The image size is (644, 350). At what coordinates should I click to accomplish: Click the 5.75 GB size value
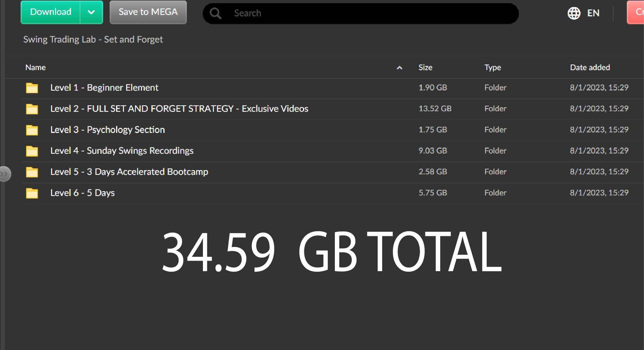tap(433, 193)
